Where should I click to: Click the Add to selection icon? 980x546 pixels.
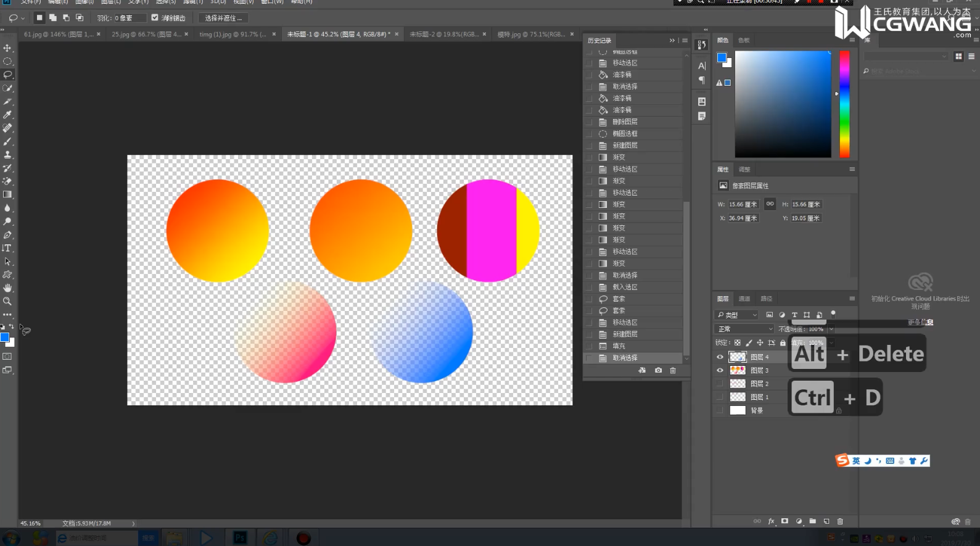(x=53, y=18)
